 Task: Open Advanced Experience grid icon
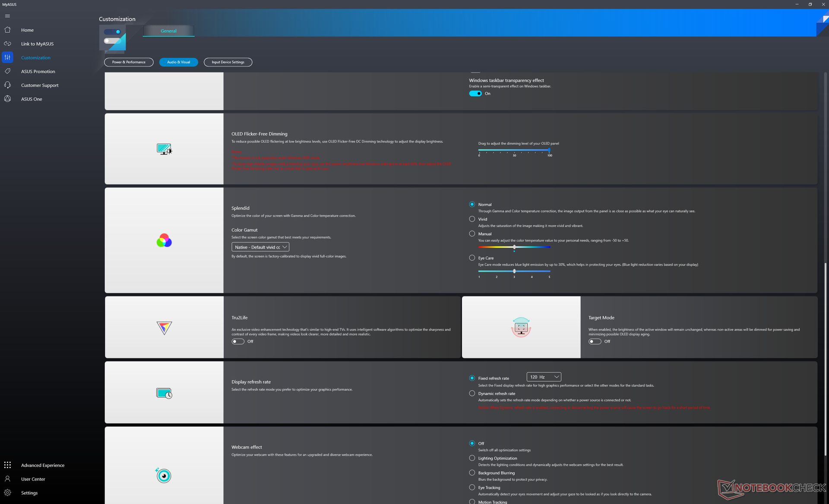(x=7, y=465)
